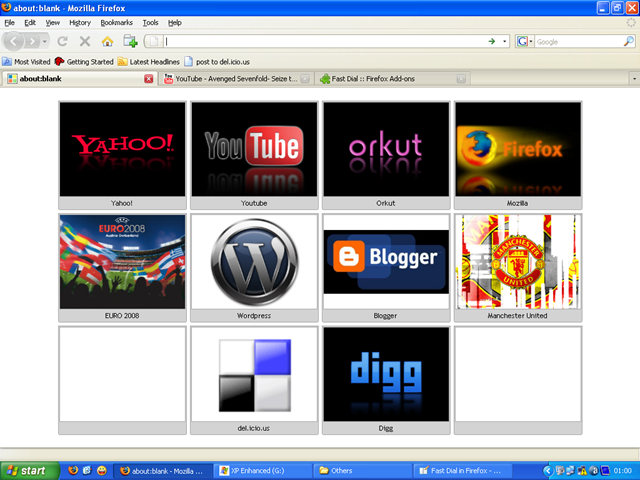Select the about:blank tab

(x=80, y=79)
